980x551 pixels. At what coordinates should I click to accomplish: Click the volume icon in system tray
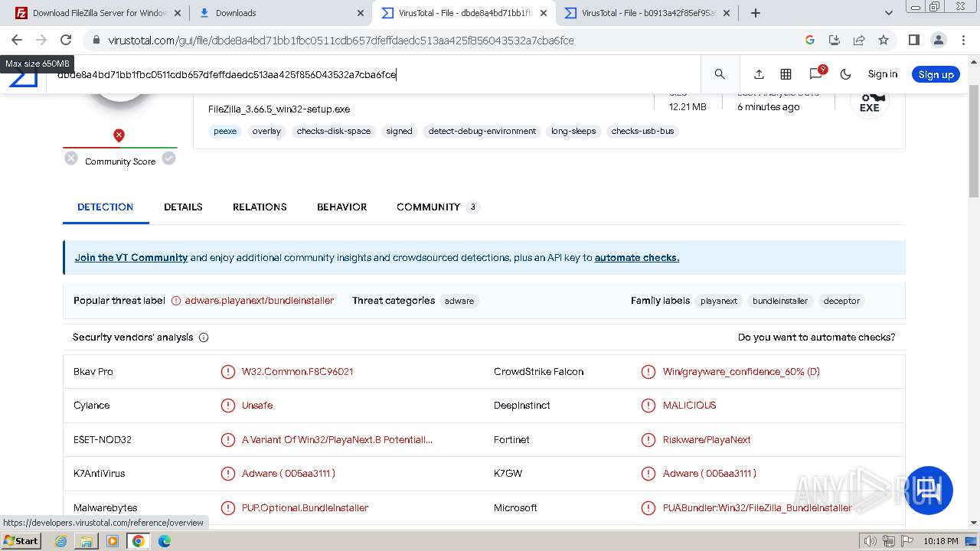point(870,541)
